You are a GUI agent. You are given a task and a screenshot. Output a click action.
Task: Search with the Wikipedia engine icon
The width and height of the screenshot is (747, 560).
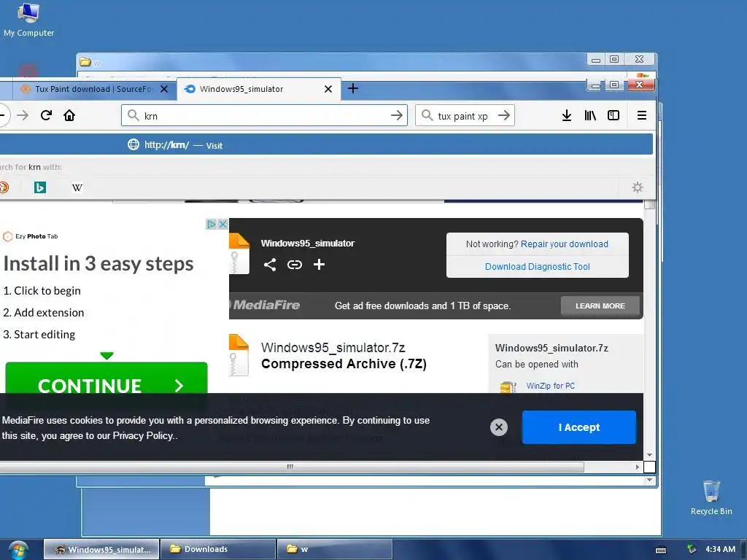[x=77, y=187]
